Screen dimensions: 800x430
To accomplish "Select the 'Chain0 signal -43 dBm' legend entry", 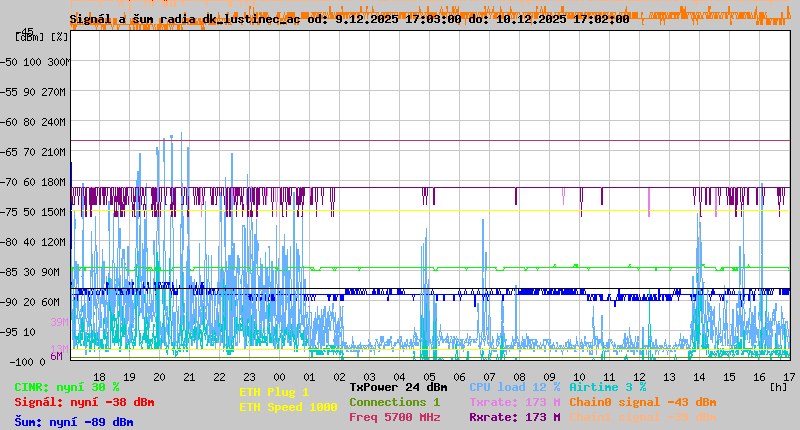I will (x=643, y=402).
